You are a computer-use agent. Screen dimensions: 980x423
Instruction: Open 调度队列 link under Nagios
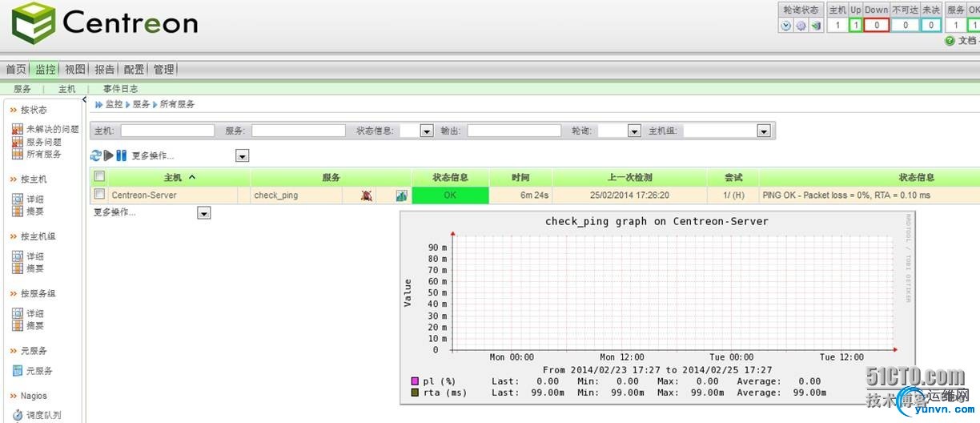(x=42, y=415)
